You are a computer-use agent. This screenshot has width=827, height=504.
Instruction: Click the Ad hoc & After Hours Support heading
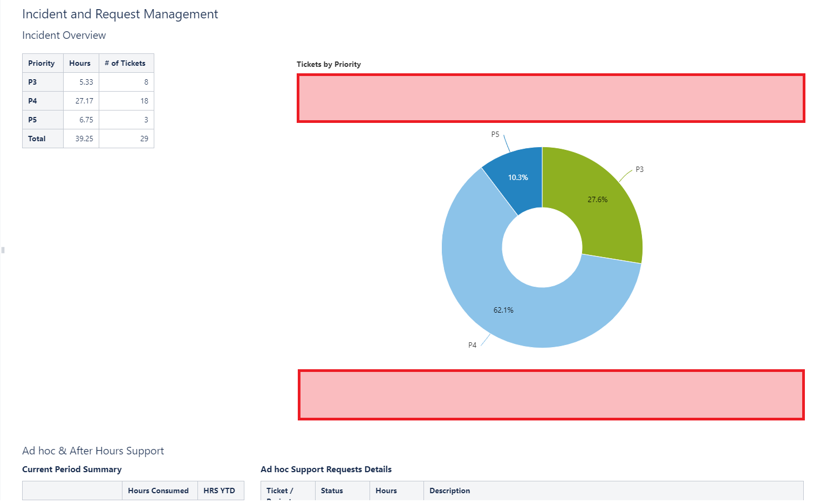click(x=93, y=451)
